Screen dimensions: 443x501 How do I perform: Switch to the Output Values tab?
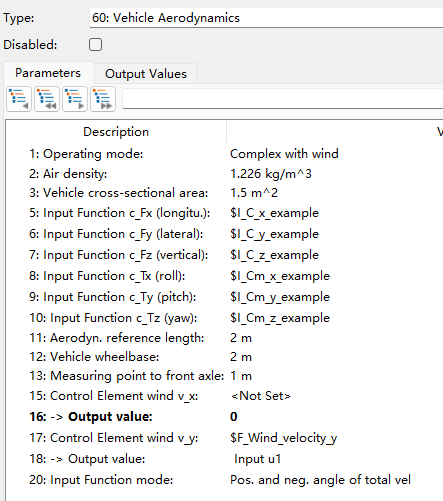[x=146, y=74]
